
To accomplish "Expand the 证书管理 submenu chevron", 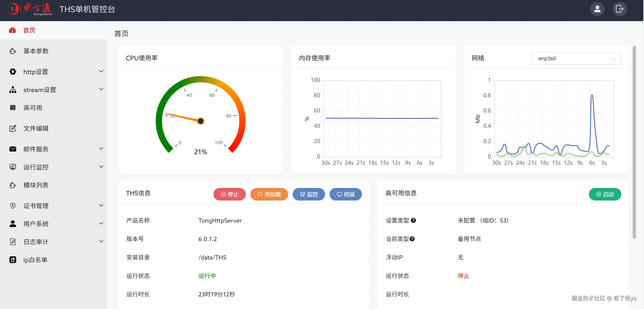I will pos(101,205).
